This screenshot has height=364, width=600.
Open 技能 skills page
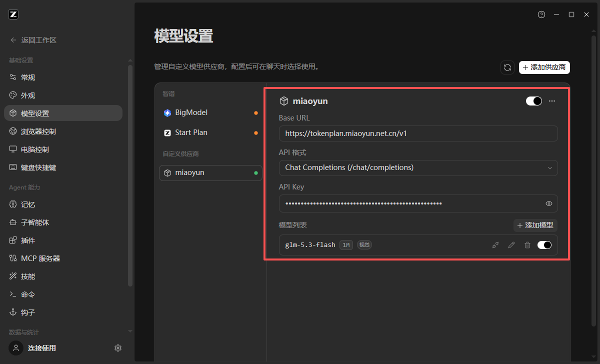[63, 276]
